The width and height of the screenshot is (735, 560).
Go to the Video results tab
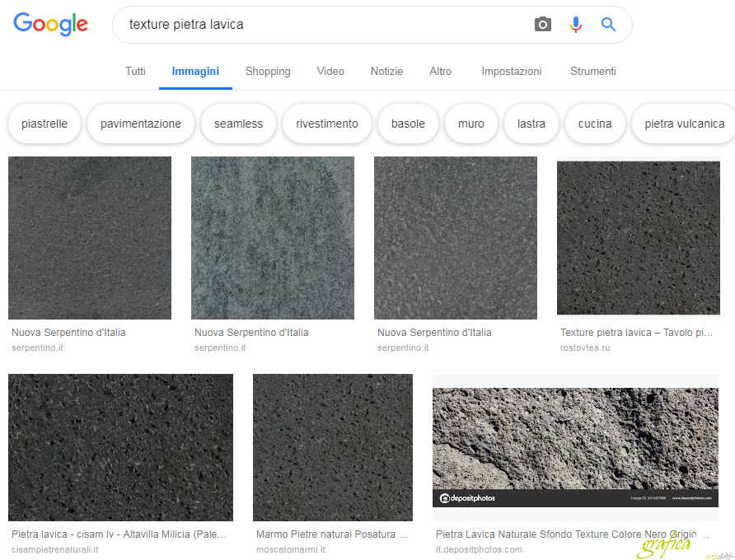point(330,72)
